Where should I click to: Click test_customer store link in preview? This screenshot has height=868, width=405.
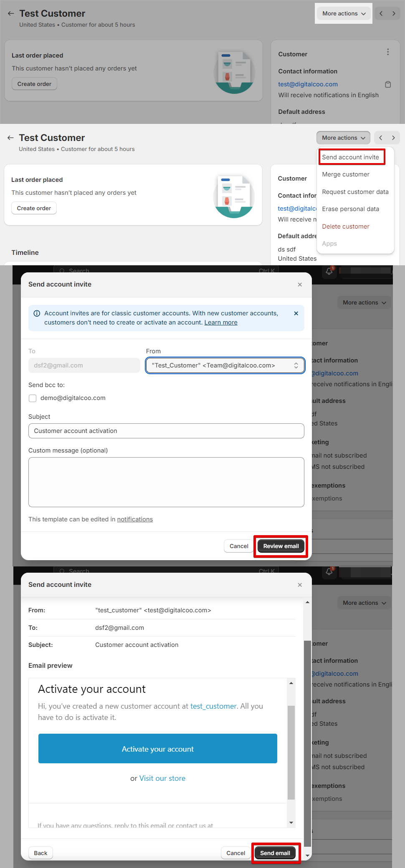[x=213, y=706]
